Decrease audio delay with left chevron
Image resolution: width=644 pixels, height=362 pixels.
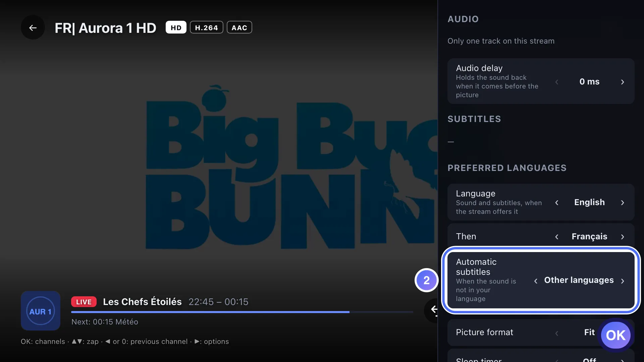557,82
